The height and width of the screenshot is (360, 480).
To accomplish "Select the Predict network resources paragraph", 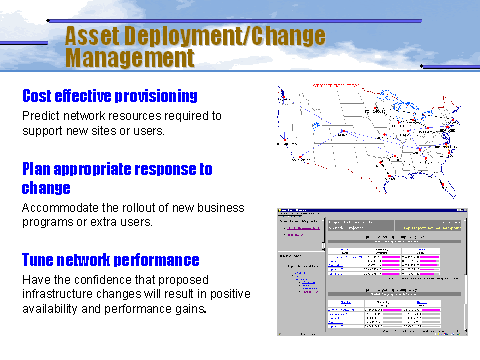I will (122, 123).
